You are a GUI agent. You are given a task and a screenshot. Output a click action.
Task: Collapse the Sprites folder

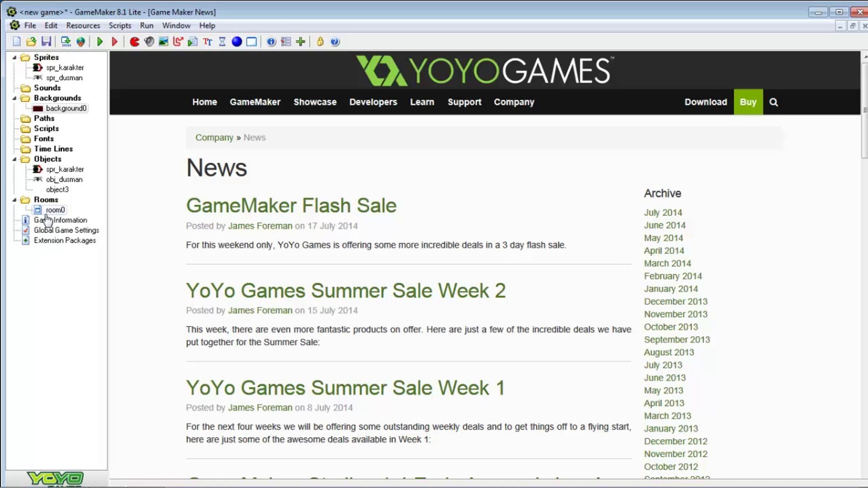(x=14, y=57)
